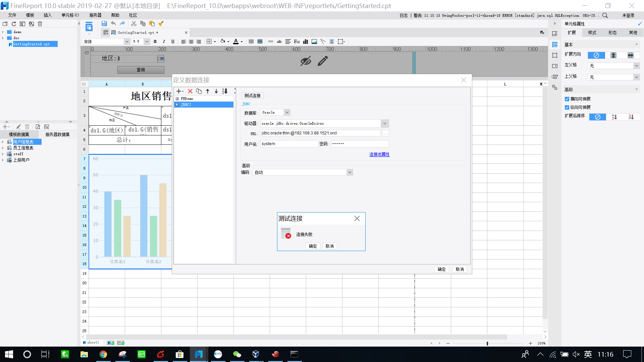The image size is (644, 362).
Task: Switch to the 形态 tab
Action: pyautogui.click(x=613, y=33)
